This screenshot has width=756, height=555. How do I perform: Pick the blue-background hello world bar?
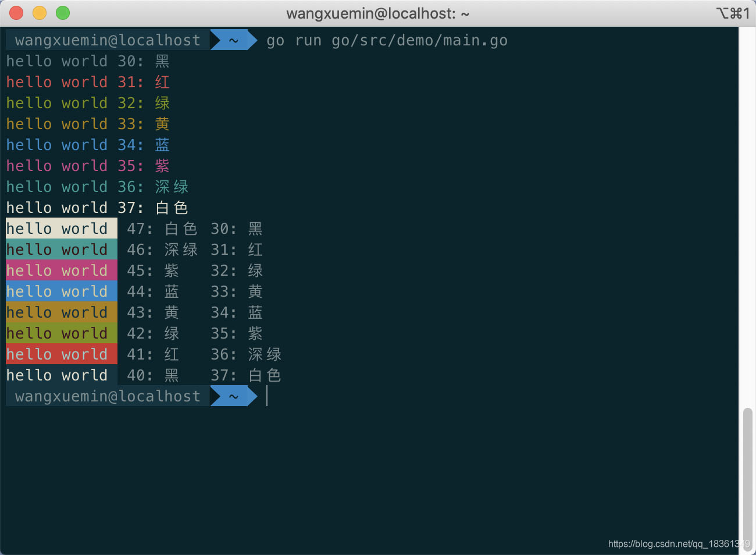(61, 291)
